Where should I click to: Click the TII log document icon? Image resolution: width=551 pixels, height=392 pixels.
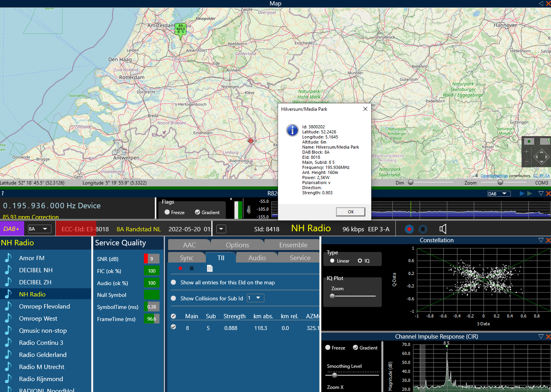coord(210,268)
